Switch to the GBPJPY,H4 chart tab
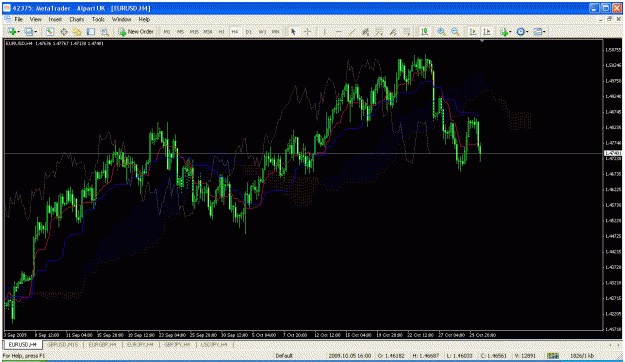 [177, 344]
